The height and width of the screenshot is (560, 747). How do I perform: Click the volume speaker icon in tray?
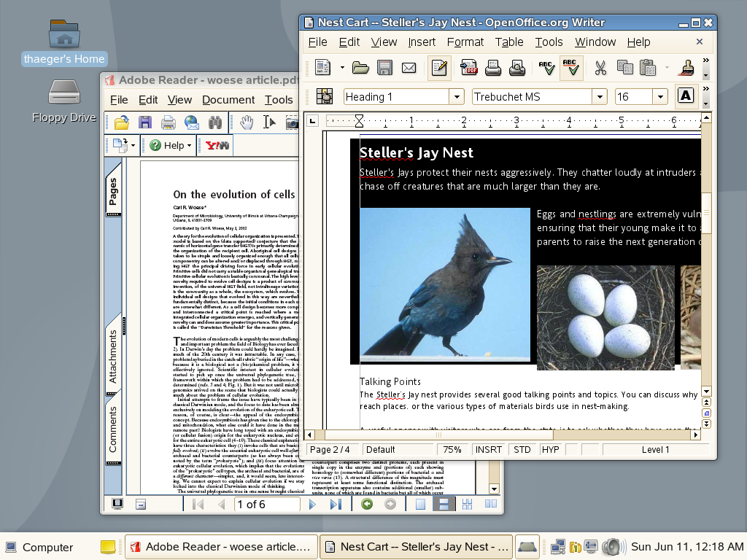click(x=613, y=547)
